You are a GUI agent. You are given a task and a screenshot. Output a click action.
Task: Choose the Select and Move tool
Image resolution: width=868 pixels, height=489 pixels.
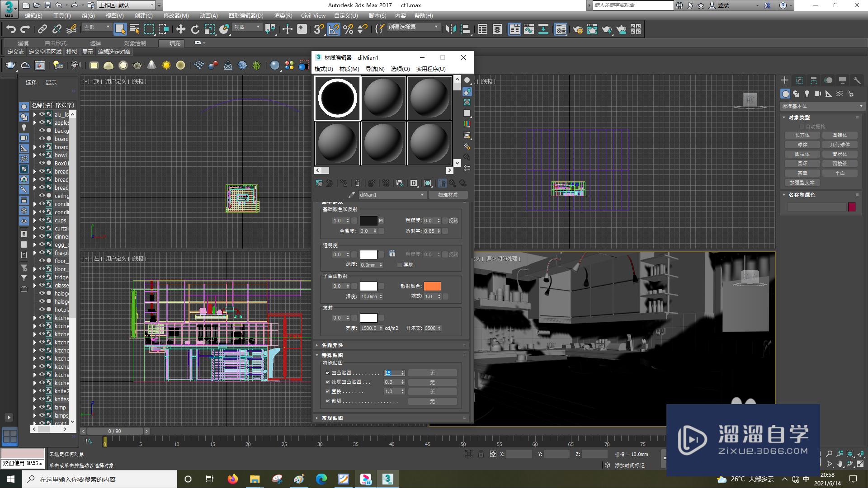point(180,29)
